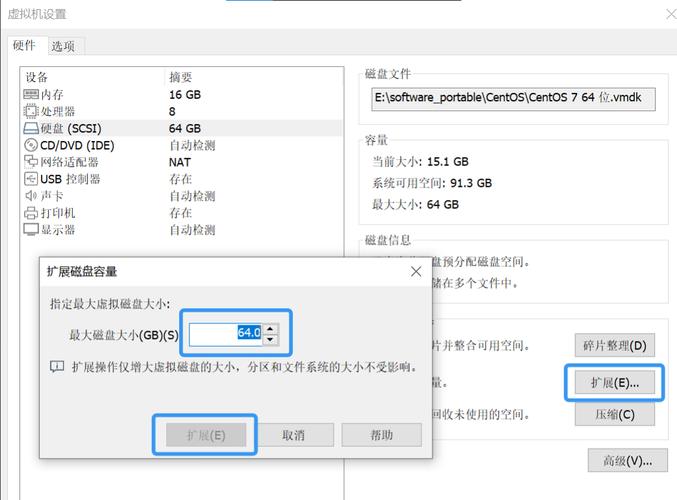Click the 当前大小: 15.1 GB text
Viewport: 677px width, 500px height.
click(421, 161)
